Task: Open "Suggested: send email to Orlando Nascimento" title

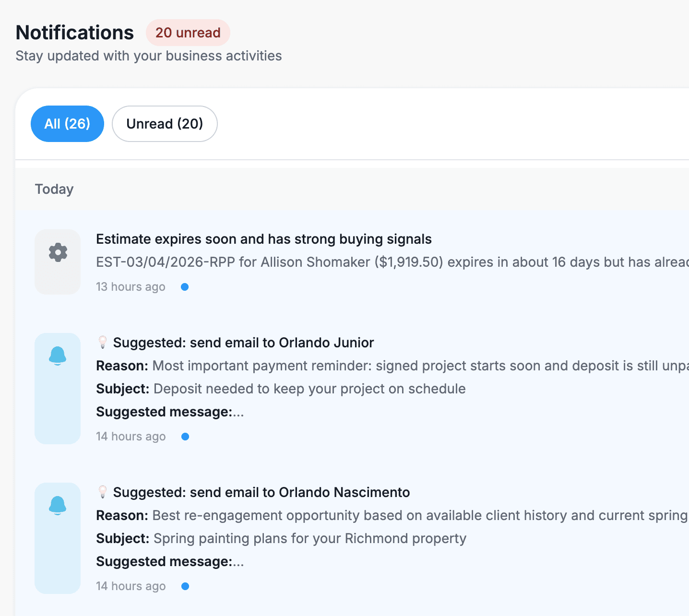Action: 261,492
